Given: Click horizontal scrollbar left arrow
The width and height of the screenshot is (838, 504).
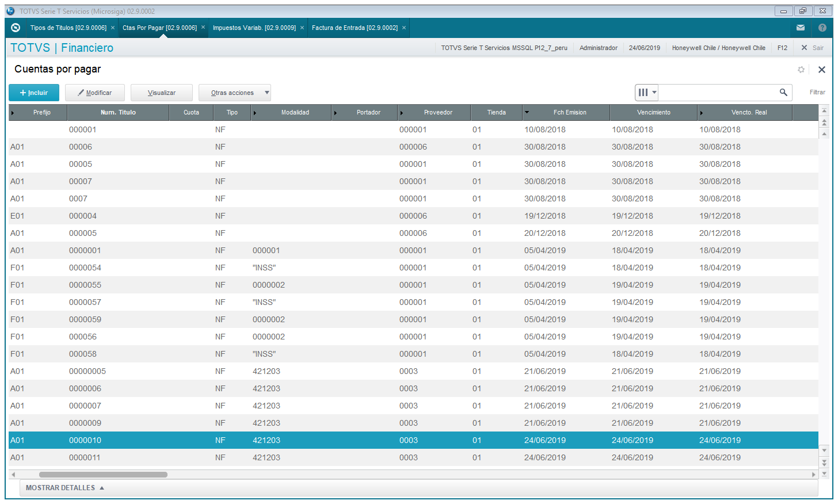Looking at the screenshot, I should pyautogui.click(x=13, y=475).
